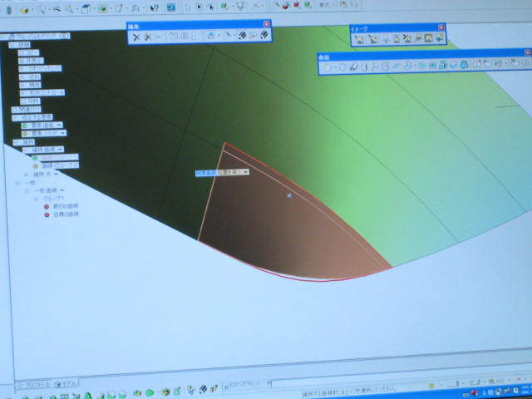Close the イメージ floating toolbar
Image resolution: width=532 pixels, height=399 pixels.
[441, 27]
